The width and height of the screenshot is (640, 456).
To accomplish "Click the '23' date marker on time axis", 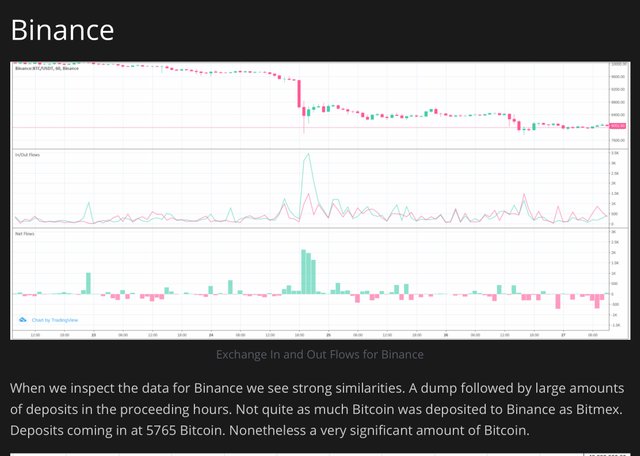I will click(93, 334).
